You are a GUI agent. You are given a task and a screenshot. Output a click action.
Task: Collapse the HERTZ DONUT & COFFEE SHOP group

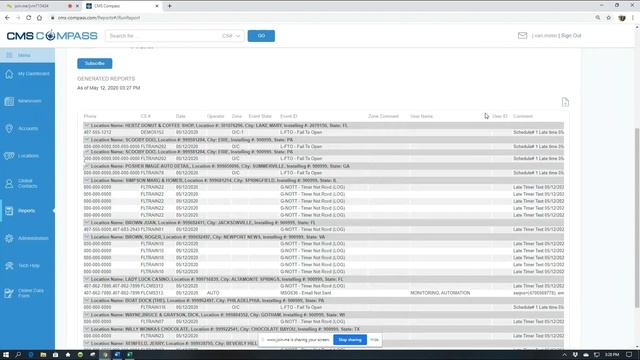click(86, 125)
